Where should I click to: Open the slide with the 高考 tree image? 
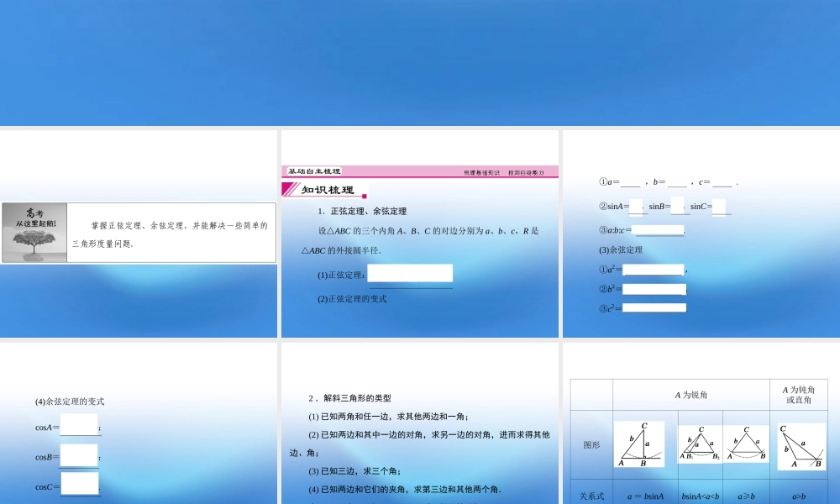[x=139, y=234]
